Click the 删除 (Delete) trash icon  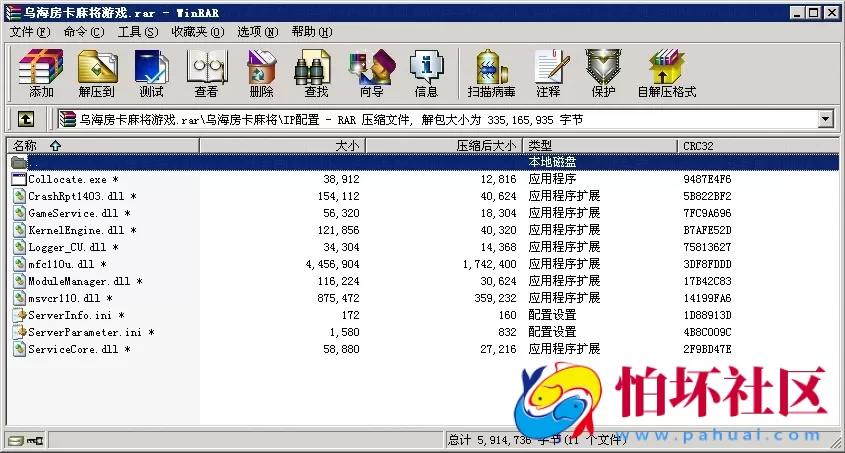[261, 73]
